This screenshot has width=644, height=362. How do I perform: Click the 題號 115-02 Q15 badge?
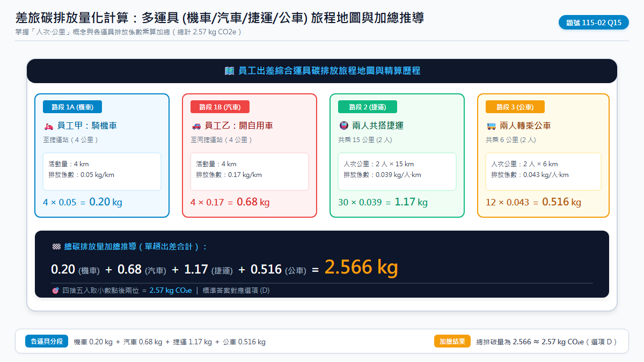[594, 23]
